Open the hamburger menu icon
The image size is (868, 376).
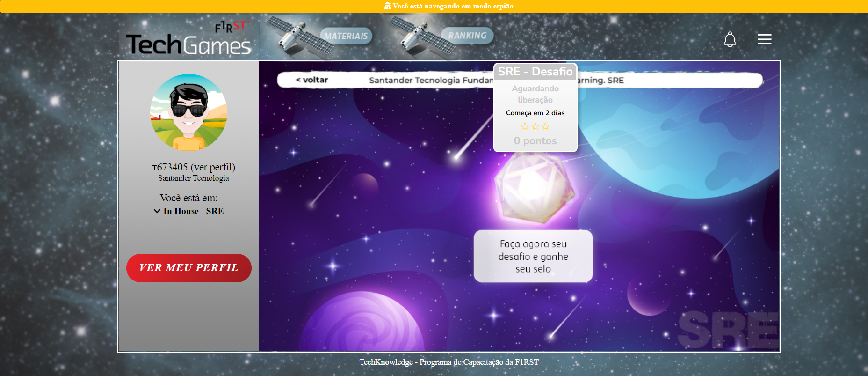pos(764,39)
